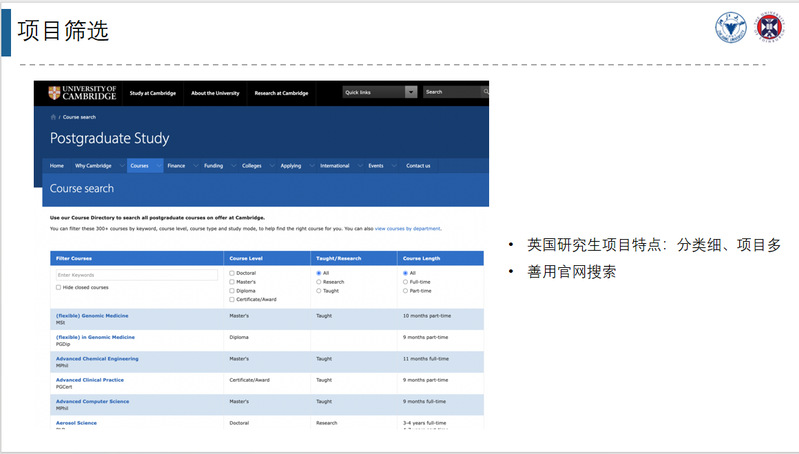The image size is (799, 454).
Task: Click '3-4 years full-time' cell
Action: pos(424,423)
